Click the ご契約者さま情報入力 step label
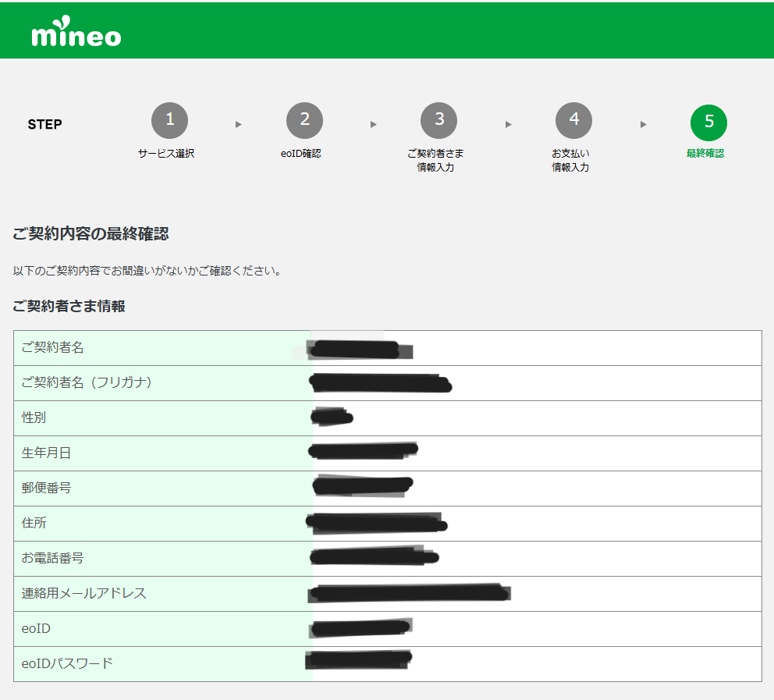Image resolution: width=774 pixels, height=700 pixels. tap(435, 161)
